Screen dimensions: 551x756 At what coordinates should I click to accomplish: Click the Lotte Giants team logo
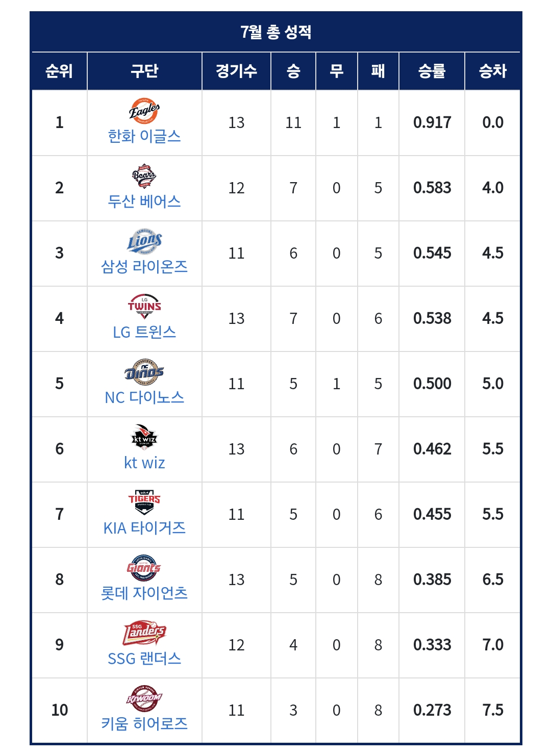[x=144, y=568]
